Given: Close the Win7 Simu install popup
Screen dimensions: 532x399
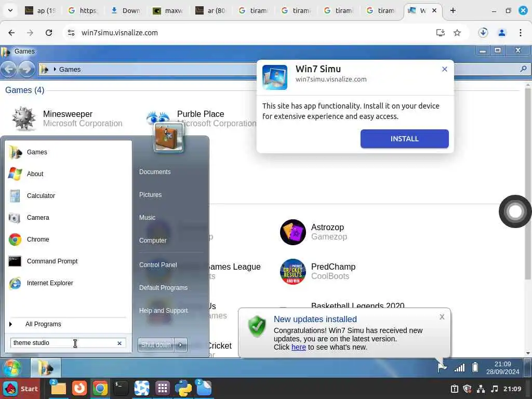Looking at the screenshot, I should click(x=445, y=69).
